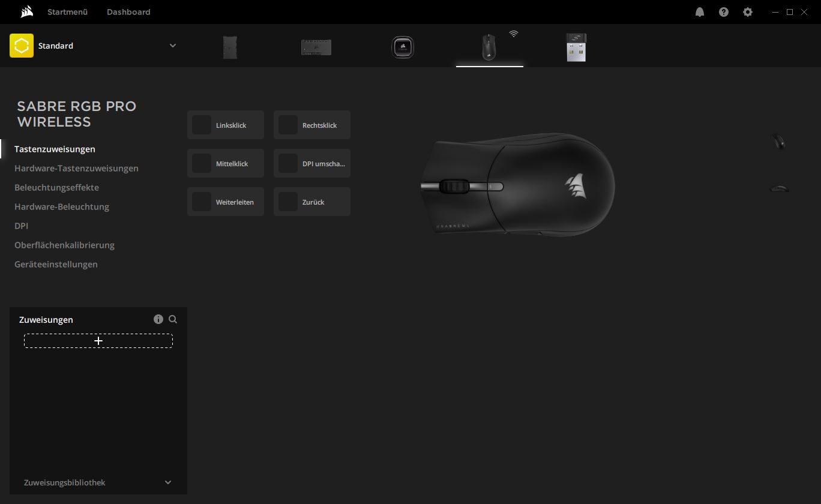This screenshot has width=821, height=504.
Task: Click the large Sabre mouse image
Action: coord(517,185)
